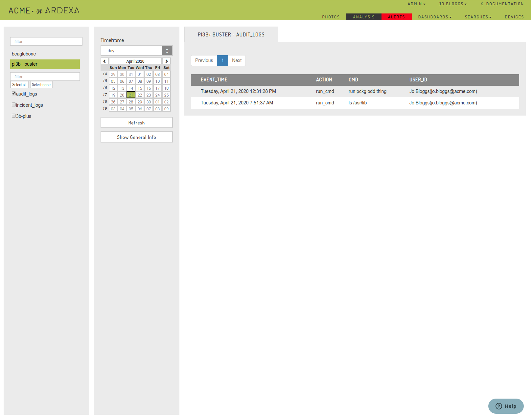Viewport: 532px width, 416px height.
Task: Go to next month in calendar
Action: [x=167, y=61]
